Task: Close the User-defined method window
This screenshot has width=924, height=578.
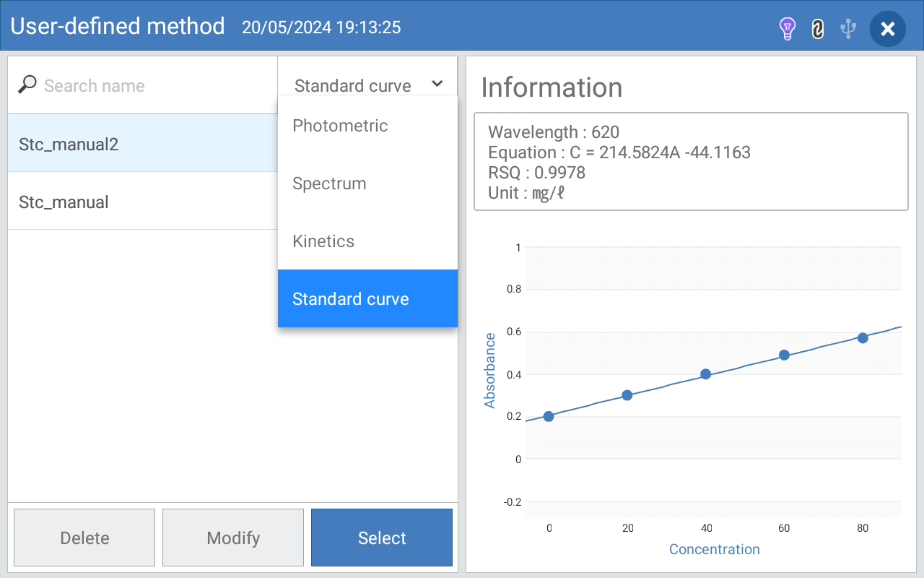Action: (x=888, y=29)
